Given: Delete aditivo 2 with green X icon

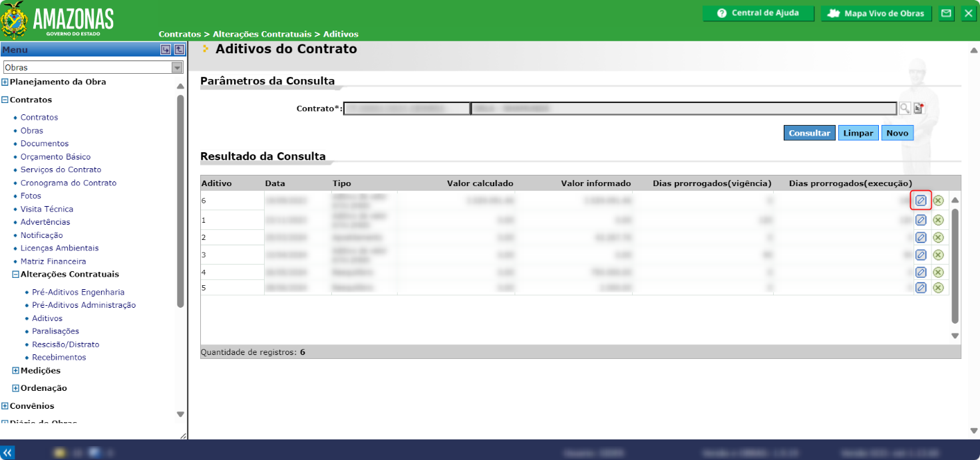Looking at the screenshot, I should pos(938,237).
